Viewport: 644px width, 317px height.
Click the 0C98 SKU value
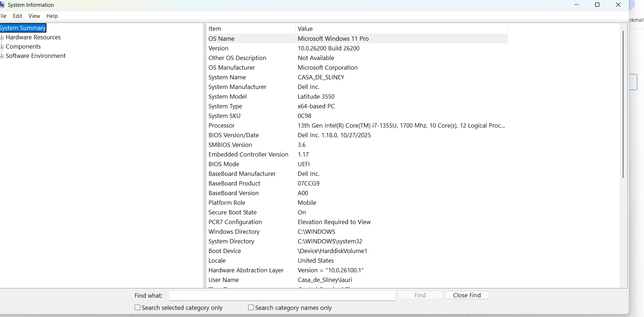tap(305, 116)
